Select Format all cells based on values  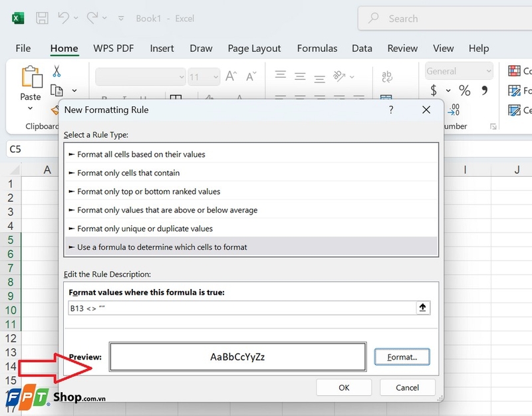point(251,154)
